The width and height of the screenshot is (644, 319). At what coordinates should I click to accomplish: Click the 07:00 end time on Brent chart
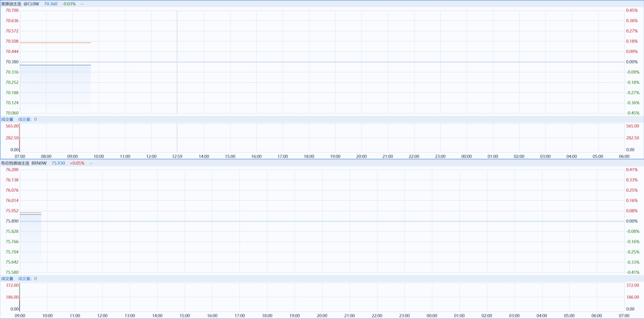click(624, 316)
